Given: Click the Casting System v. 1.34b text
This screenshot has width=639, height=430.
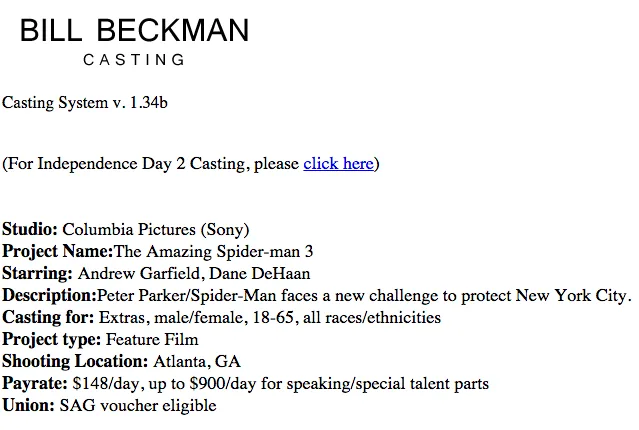Looking at the screenshot, I should click(85, 102).
